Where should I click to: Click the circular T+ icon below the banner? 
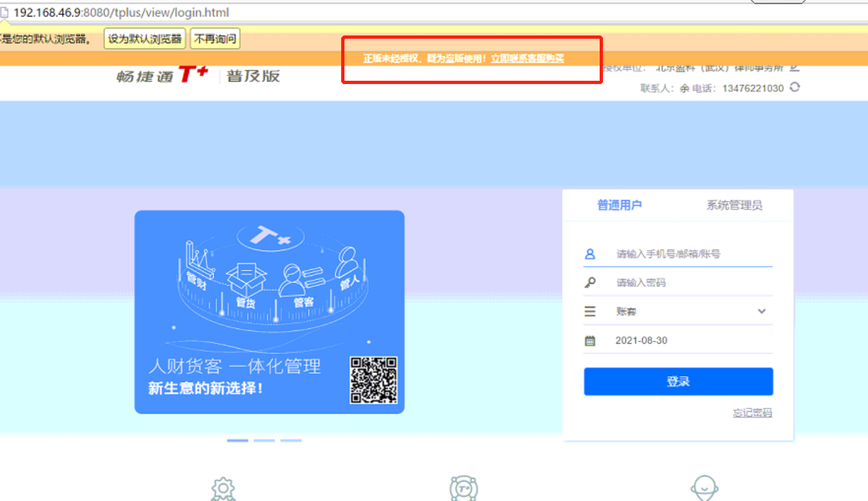tap(463, 489)
